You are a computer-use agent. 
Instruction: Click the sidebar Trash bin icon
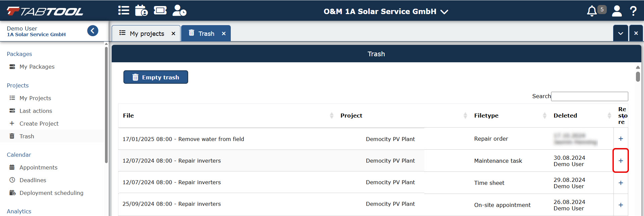coord(12,136)
